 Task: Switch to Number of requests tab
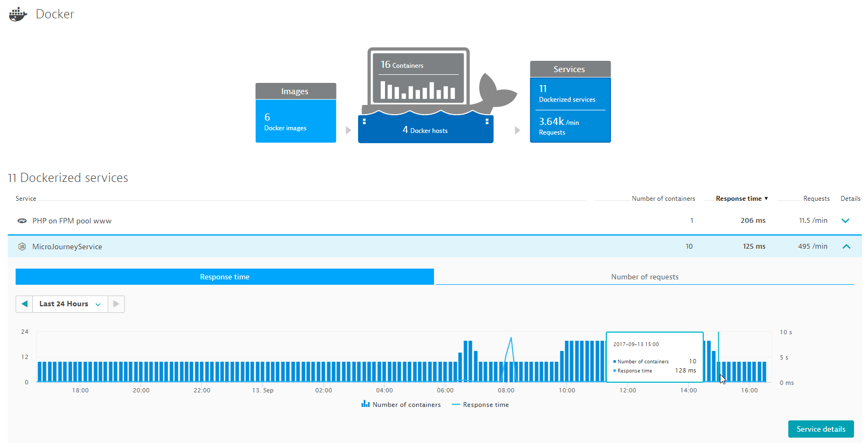tap(645, 277)
